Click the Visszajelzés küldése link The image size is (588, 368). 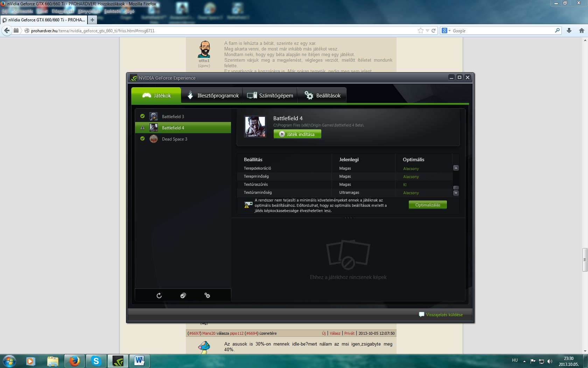click(x=444, y=315)
